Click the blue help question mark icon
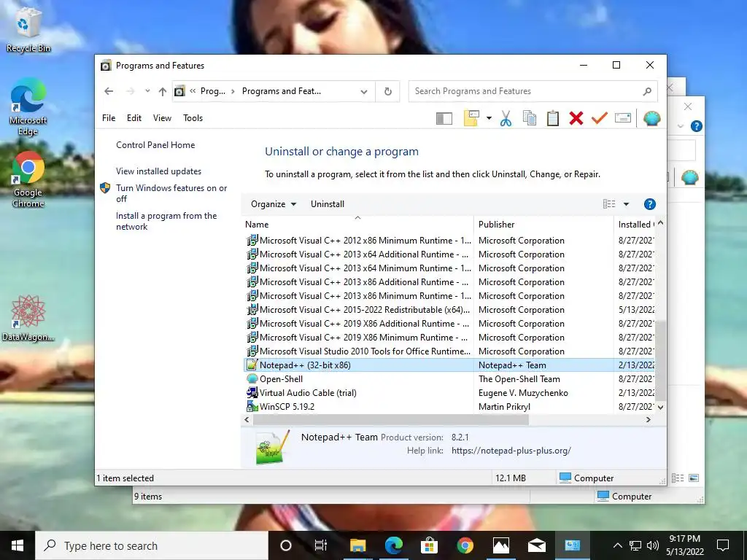Image resolution: width=747 pixels, height=560 pixels. (650, 204)
